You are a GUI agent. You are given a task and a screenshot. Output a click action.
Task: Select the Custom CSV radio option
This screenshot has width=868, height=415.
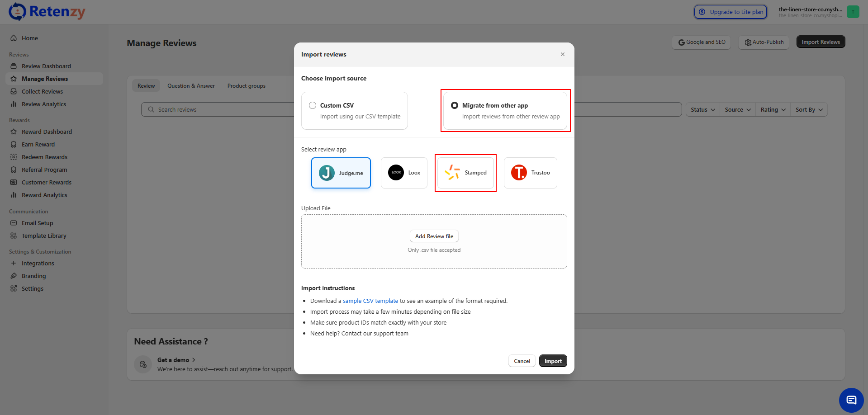coord(313,105)
